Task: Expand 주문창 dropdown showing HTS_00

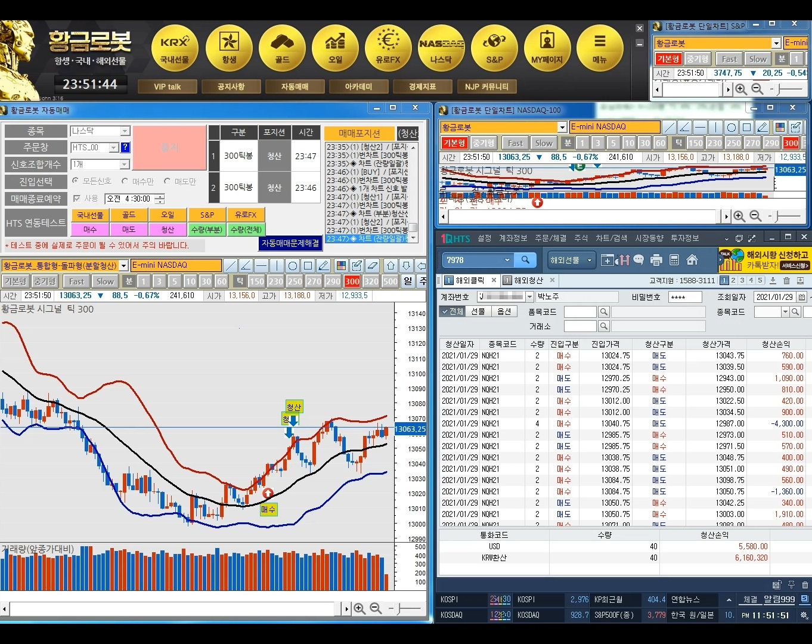Action: coord(113,147)
